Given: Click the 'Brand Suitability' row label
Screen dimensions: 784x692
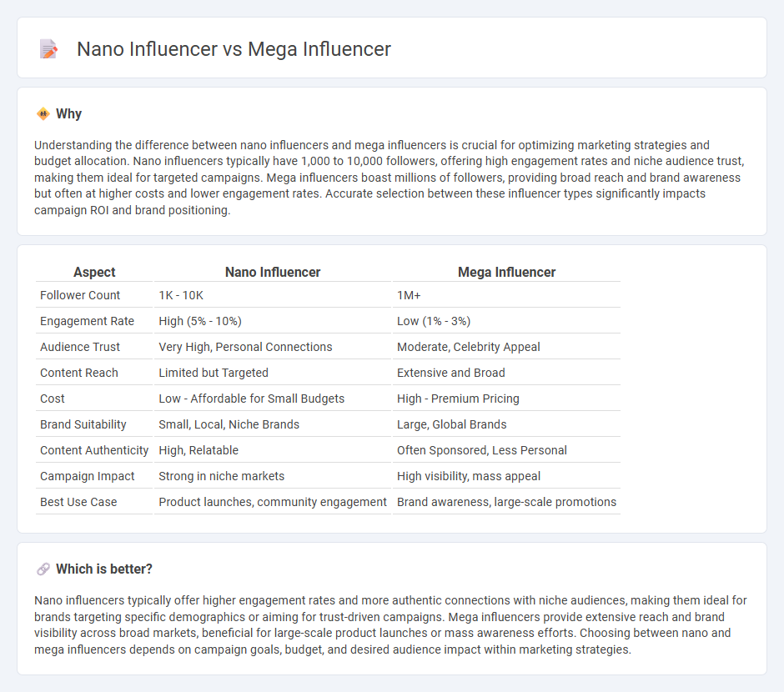Looking at the screenshot, I should pyautogui.click(x=83, y=424).
